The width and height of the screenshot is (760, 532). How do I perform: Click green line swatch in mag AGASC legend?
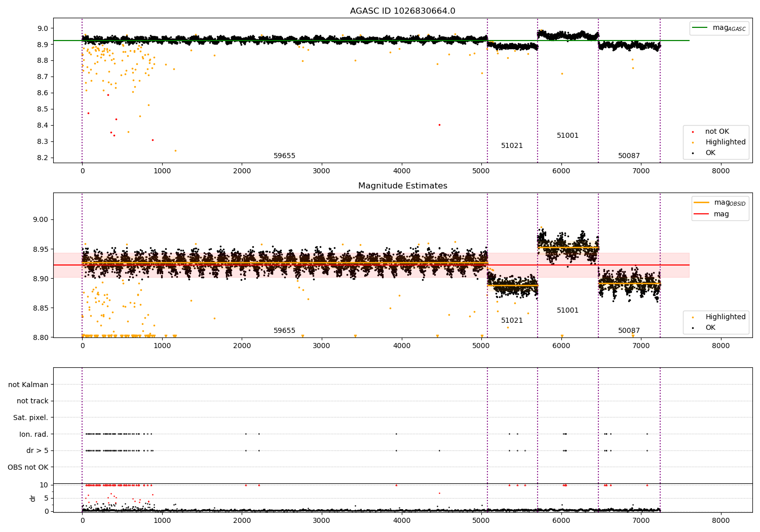tap(700, 27)
